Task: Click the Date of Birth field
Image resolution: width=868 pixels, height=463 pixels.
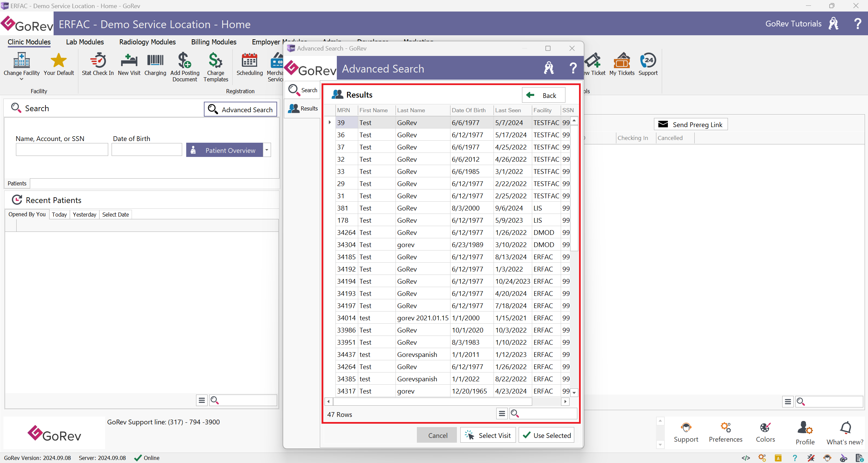Action: click(147, 150)
